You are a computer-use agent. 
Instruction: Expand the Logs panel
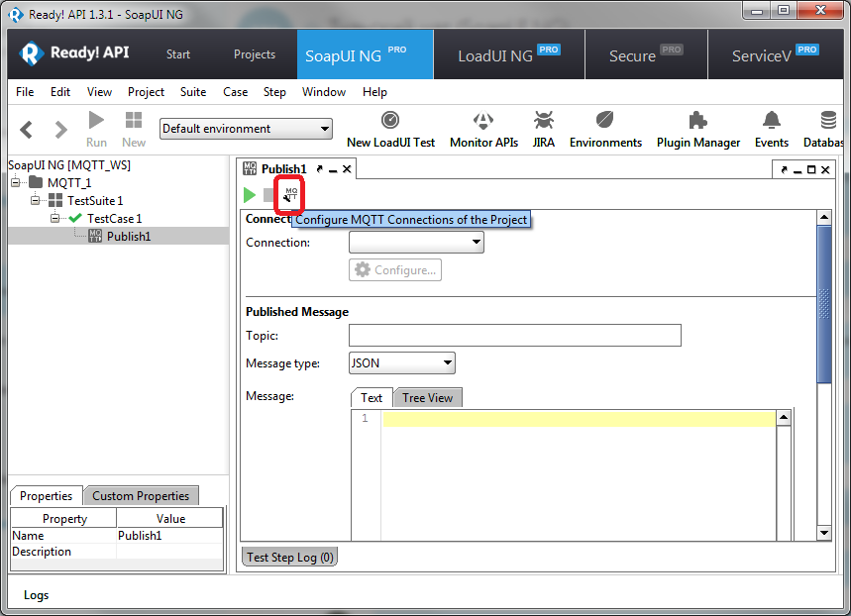36,595
